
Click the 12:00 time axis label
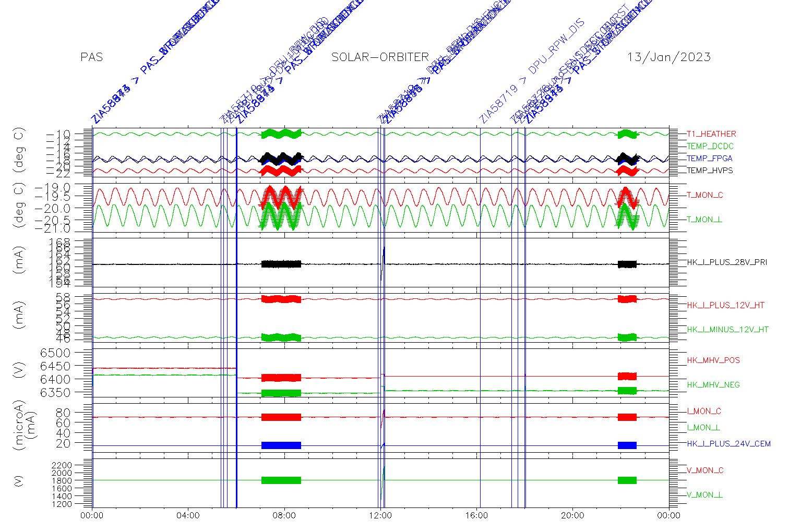(381, 516)
